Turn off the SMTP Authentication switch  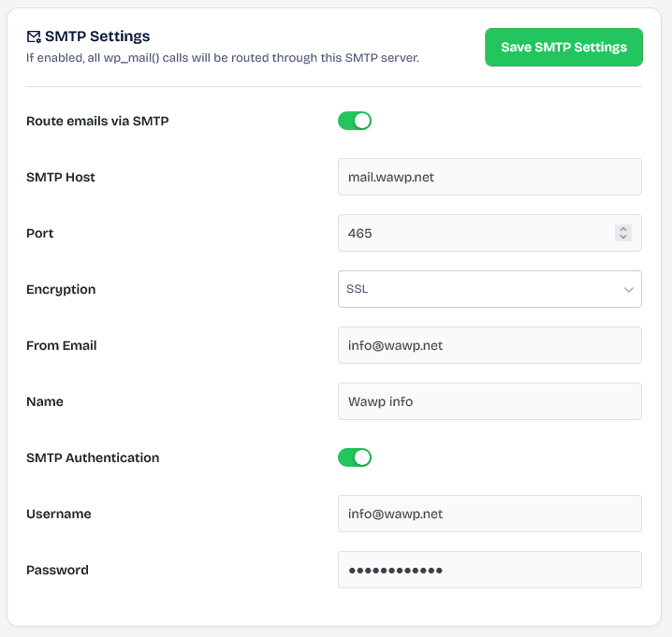click(355, 457)
